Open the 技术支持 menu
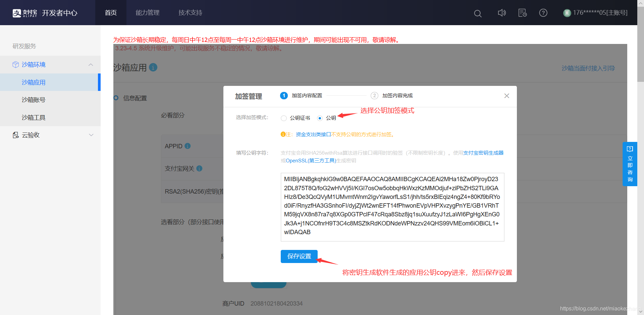 pyautogui.click(x=190, y=13)
